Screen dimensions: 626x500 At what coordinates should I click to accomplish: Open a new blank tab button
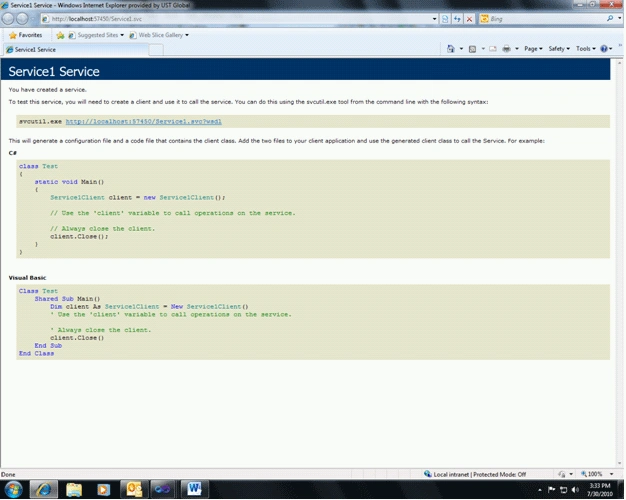[x=156, y=50]
